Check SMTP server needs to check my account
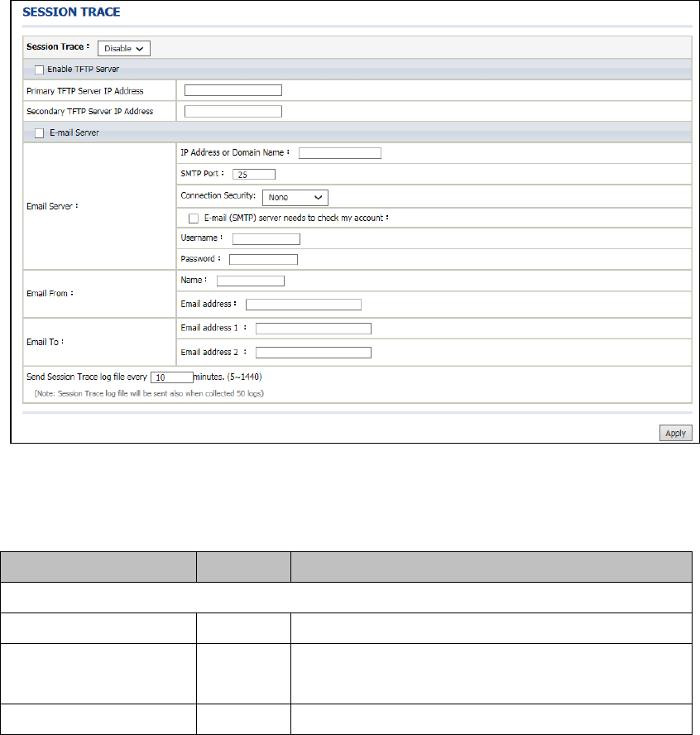Viewport: 700px width, 735px height. (x=194, y=219)
